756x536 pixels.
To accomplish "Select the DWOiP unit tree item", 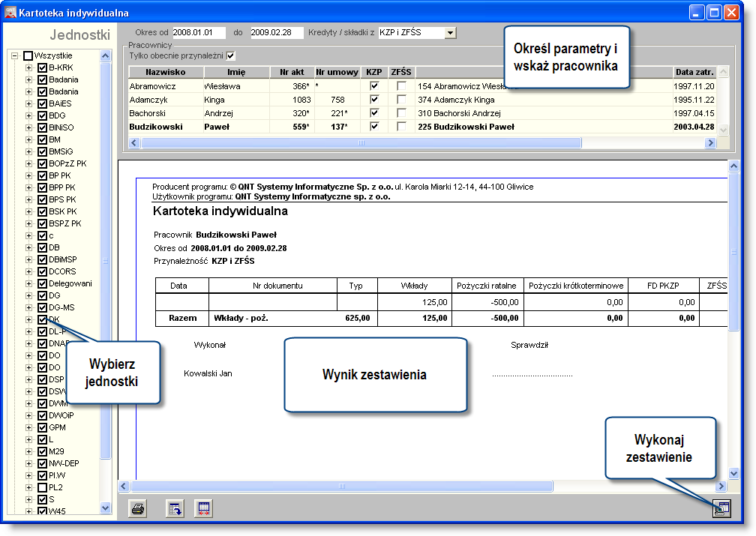I will [x=61, y=415].
